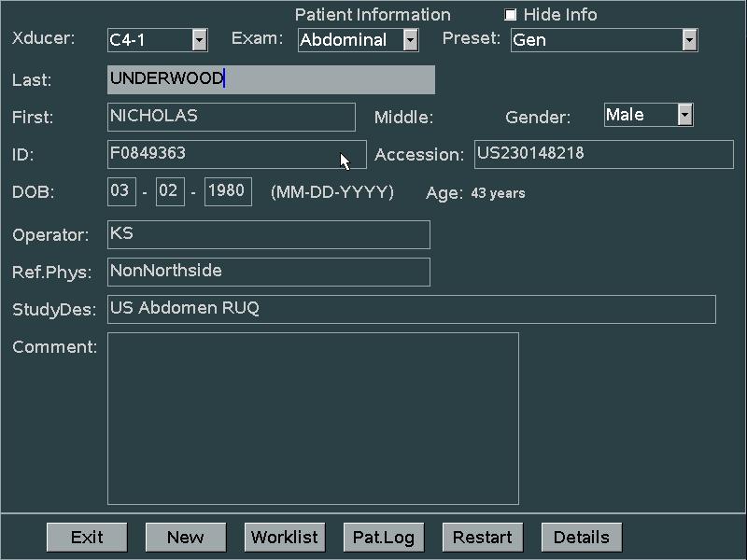
Task: Click the Operator input field
Action: pos(269,234)
